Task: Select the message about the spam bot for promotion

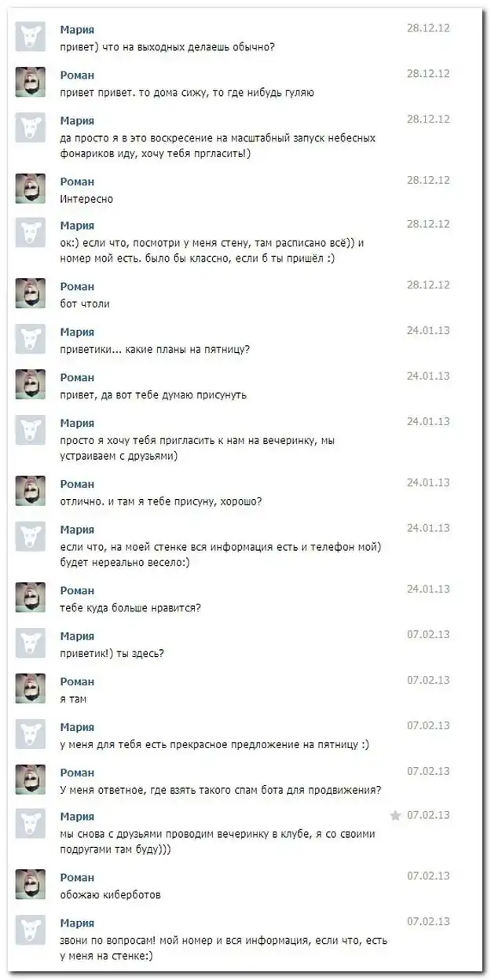Action: [x=220, y=790]
